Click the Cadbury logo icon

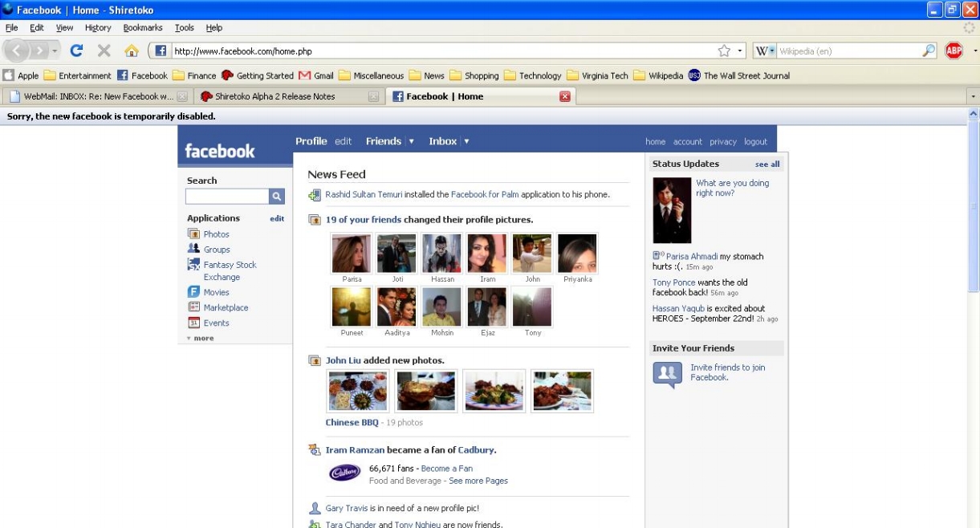click(x=345, y=473)
